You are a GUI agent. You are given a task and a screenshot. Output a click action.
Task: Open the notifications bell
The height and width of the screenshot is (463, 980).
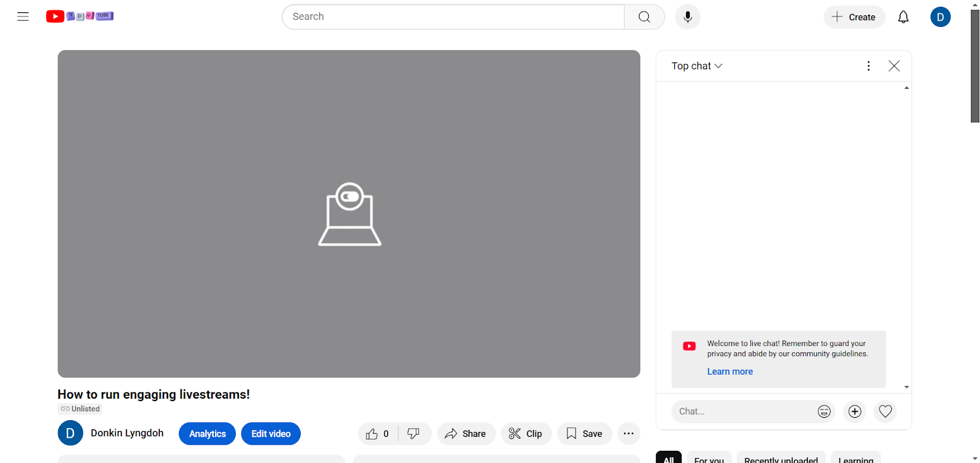click(903, 17)
